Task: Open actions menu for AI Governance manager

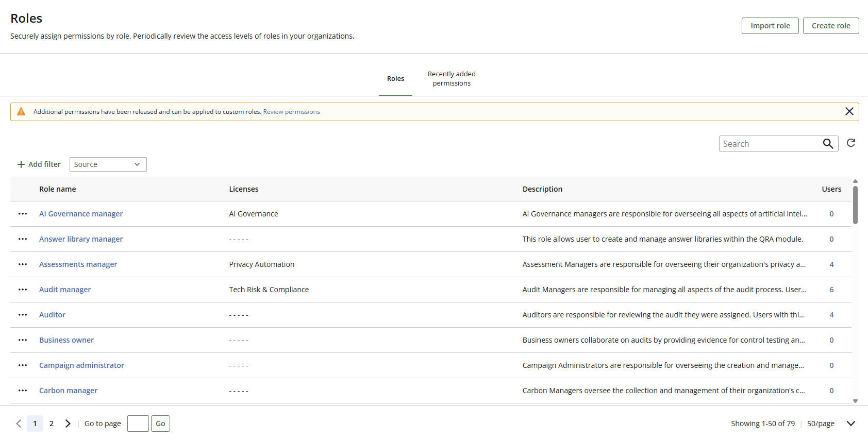Action: [x=23, y=214]
